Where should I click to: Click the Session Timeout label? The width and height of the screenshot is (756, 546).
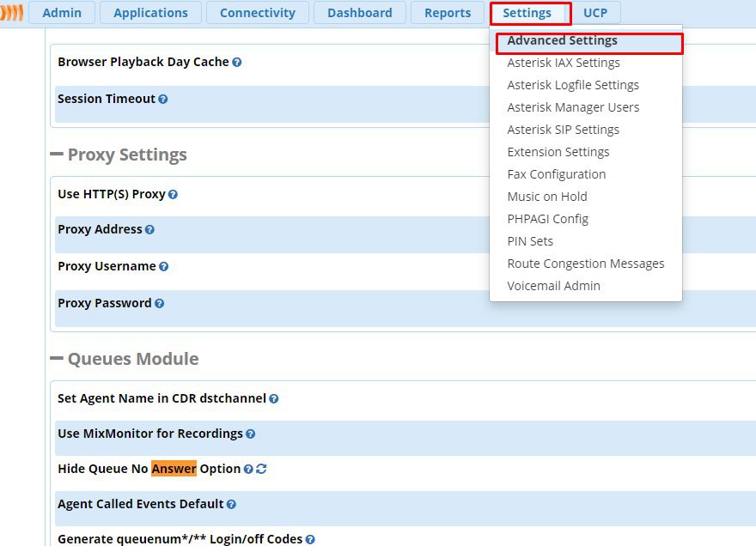coord(107,99)
